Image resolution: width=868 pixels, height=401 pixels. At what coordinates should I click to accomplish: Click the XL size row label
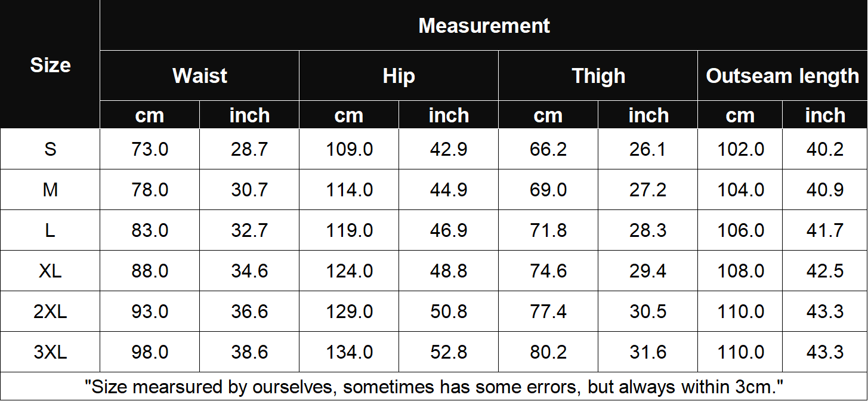tap(50, 271)
